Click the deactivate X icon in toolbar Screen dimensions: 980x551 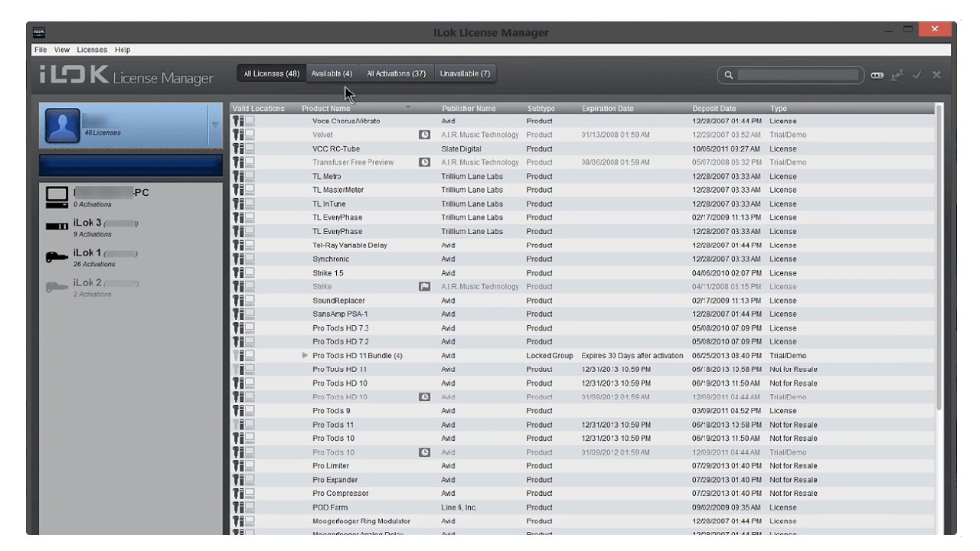(x=936, y=75)
